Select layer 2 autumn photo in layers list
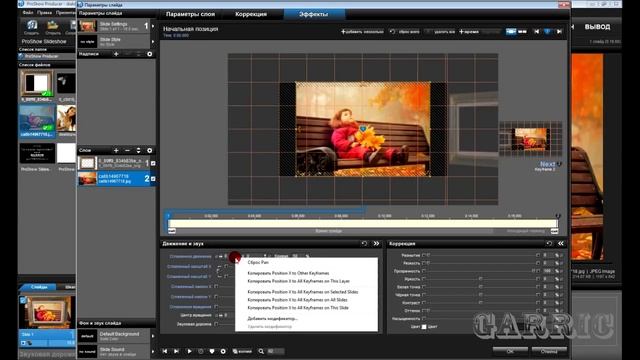Viewport: 640px width, 360px height. [x=116, y=178]
